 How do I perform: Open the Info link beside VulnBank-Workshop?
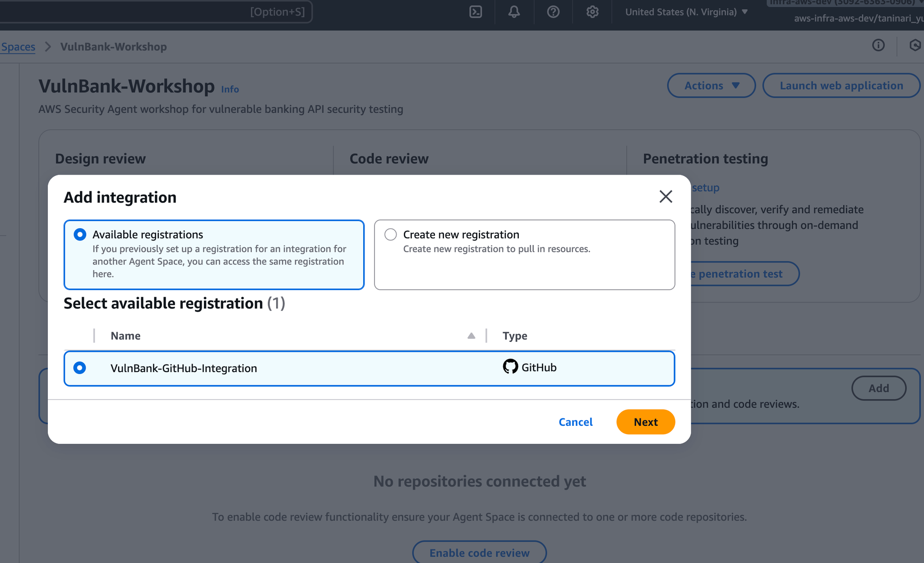230,89
